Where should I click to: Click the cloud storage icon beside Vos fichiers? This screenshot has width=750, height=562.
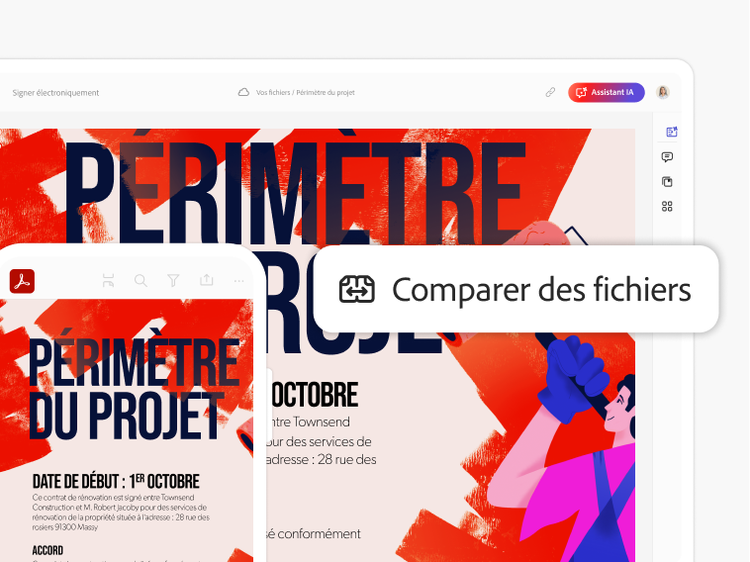[x=243, y=92]
